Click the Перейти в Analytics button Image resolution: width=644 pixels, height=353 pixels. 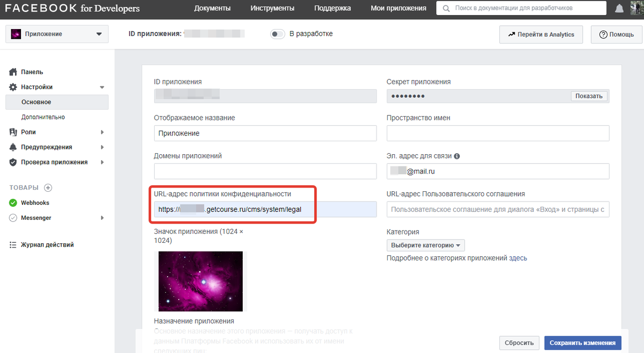(x=541, y=34)
